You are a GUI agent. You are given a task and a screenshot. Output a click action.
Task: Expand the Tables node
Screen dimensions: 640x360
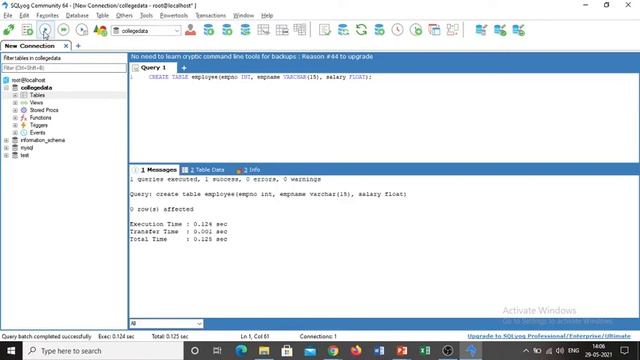15,95
